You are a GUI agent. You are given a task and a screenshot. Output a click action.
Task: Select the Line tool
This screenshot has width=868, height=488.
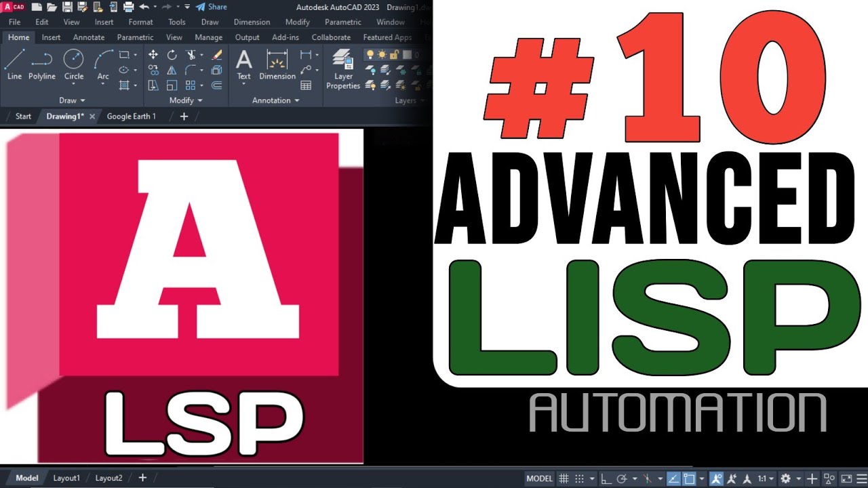pyautogui.click(x=14, y=65)
